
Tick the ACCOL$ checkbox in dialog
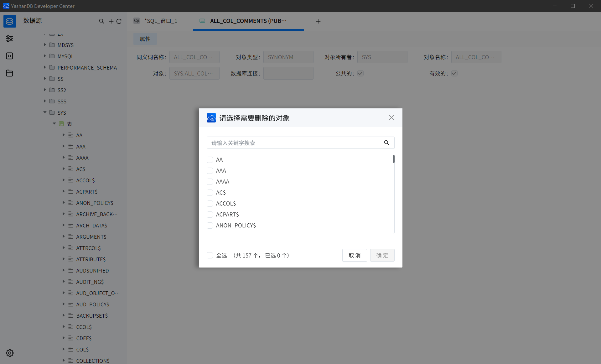pos(210,204)
